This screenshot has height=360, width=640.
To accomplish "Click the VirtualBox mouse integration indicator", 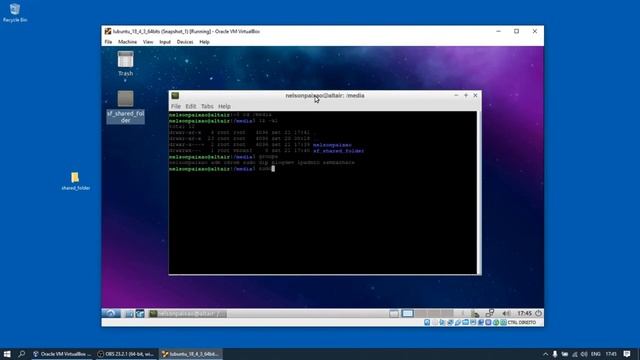I will click(496, 322).
